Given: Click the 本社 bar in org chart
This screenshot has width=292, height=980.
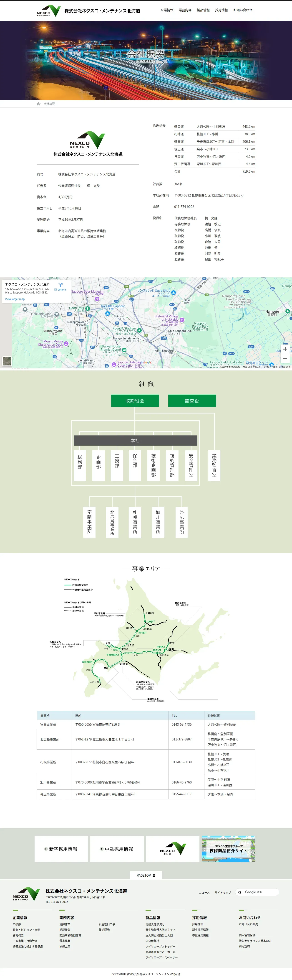Looking at the screenshot, I should (135, 441).
